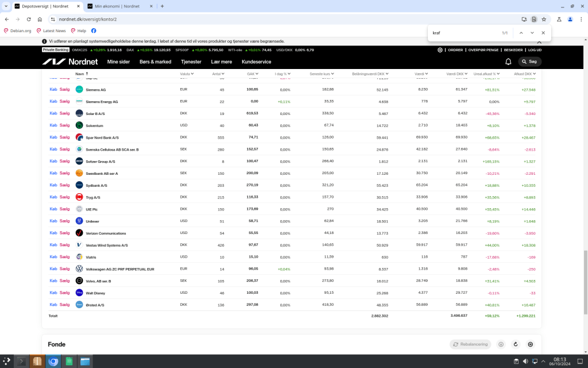Click Sælg for Ørsted A/S

(64, 305)
